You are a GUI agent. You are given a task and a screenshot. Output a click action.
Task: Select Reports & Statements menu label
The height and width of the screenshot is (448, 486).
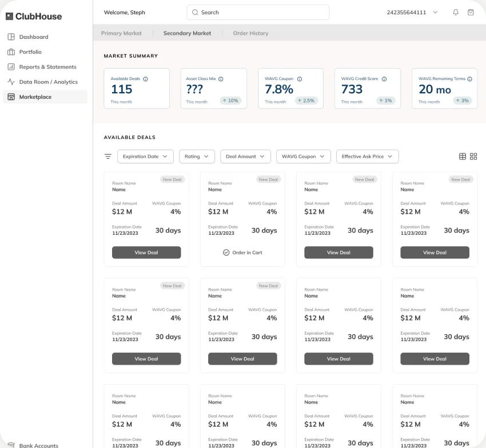click(47, 67)
